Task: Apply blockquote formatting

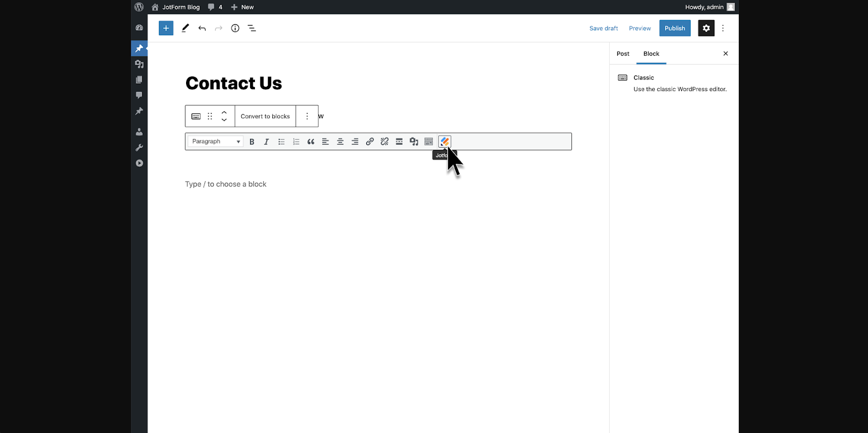Action: [x=311, y=142]
